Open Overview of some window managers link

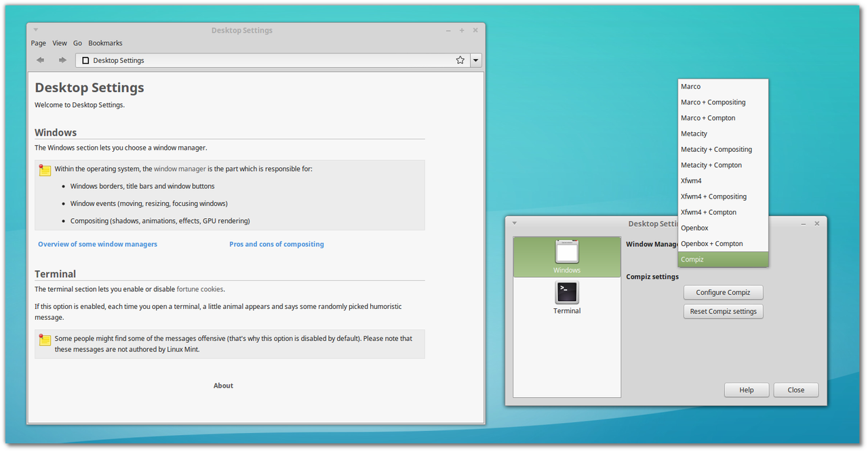click(x=98, y=244)
